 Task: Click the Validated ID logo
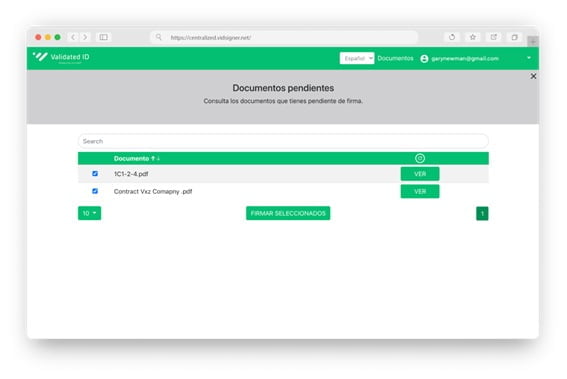click(x=61, y=58)
